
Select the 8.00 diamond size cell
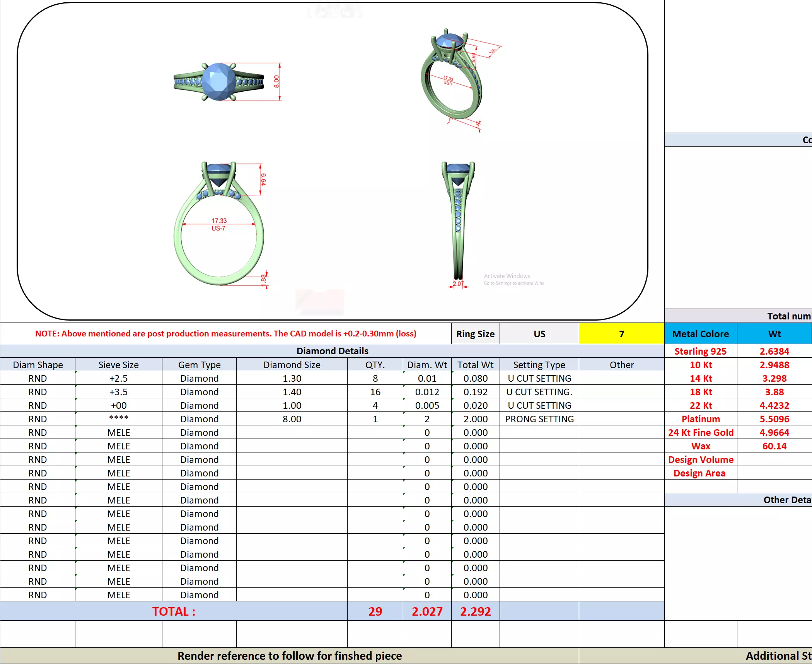[292, 419]
